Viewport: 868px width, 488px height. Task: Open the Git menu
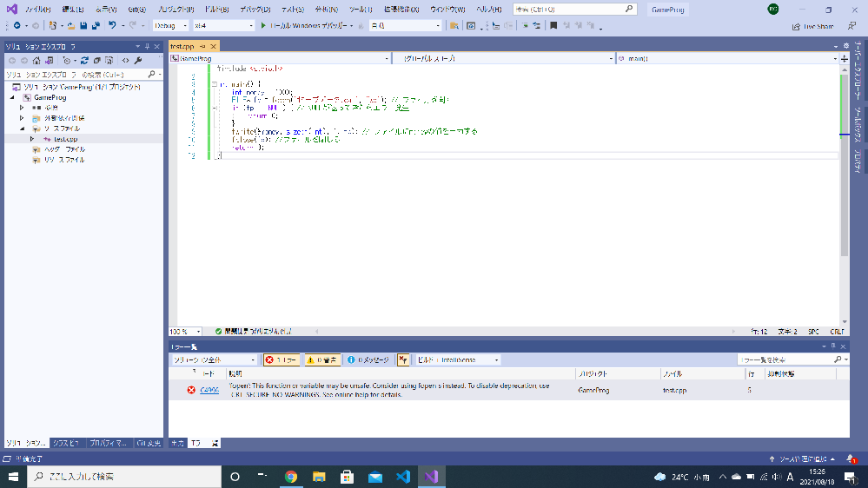tap(137, 9)
